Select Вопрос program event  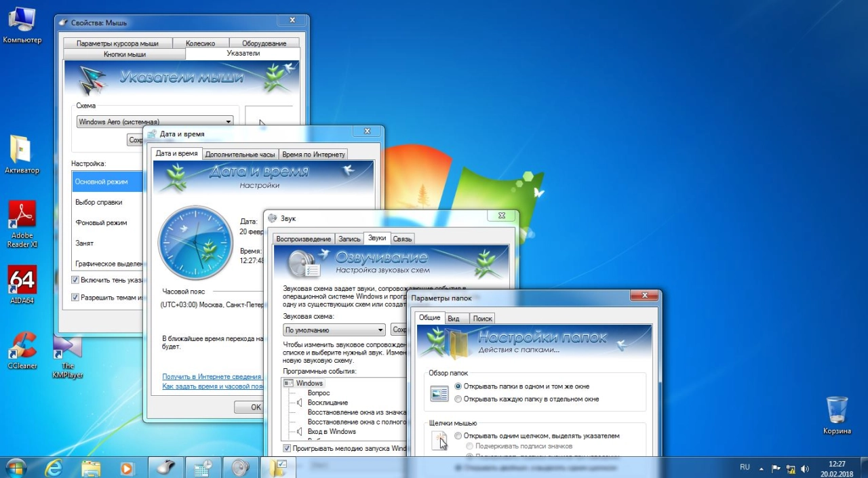[319, 393]
